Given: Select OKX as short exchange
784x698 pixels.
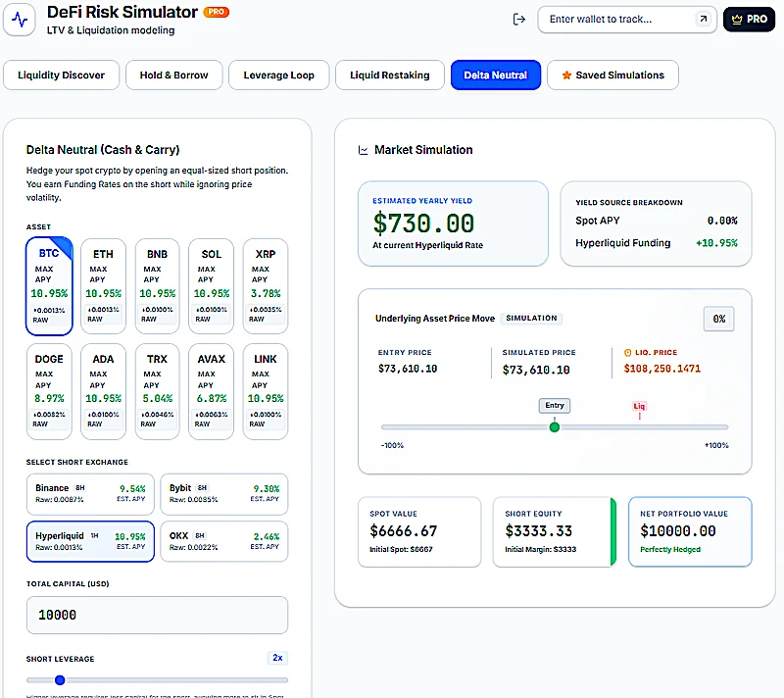Looking at the screenshot, I should coord(224,541).
